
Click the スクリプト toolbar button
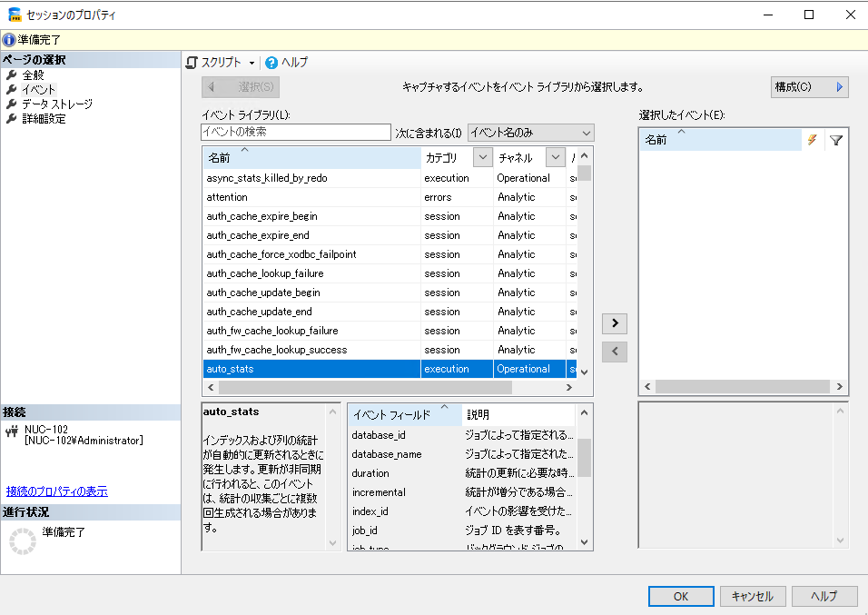[x=213, y=63]
